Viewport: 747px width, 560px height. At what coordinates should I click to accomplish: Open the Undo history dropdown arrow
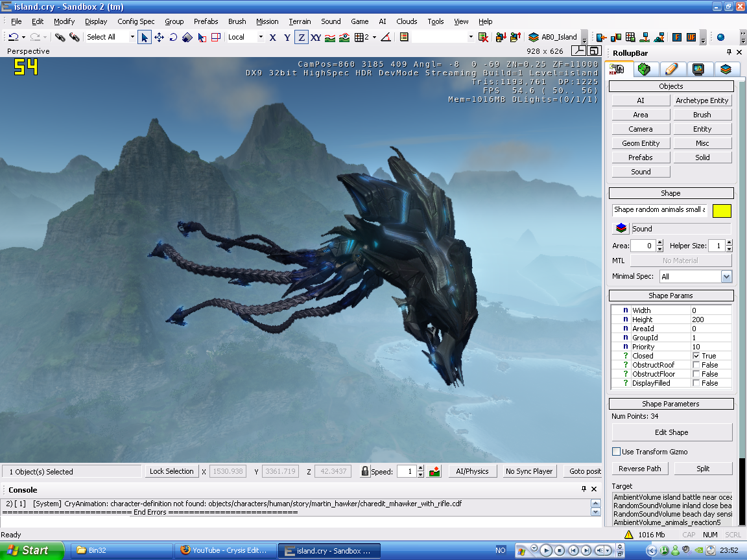(23, 37)
